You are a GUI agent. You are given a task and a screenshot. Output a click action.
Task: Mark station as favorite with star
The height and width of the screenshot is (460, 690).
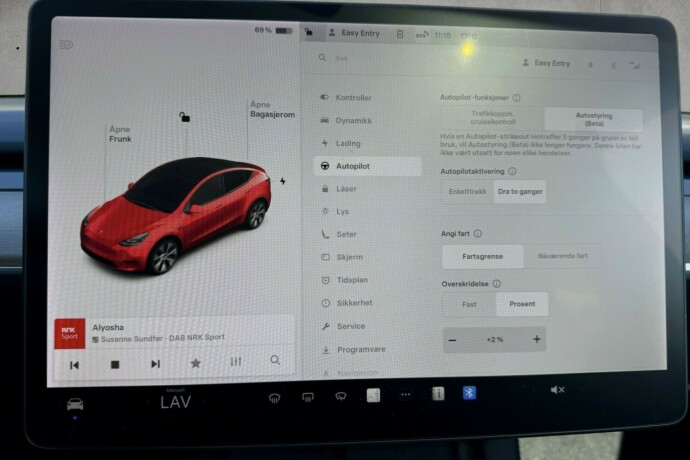pos(196,363)
